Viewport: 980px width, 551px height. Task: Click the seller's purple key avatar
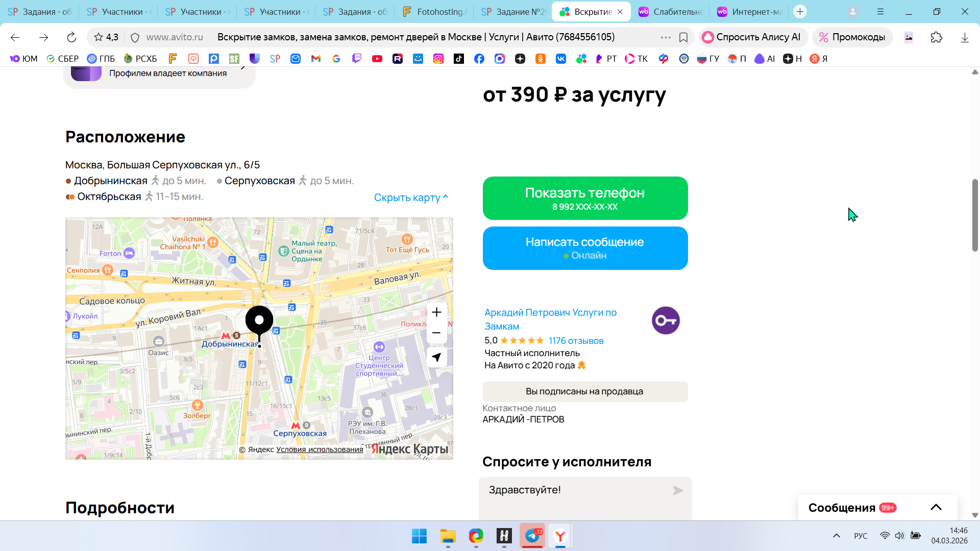(x=666, y=320)
